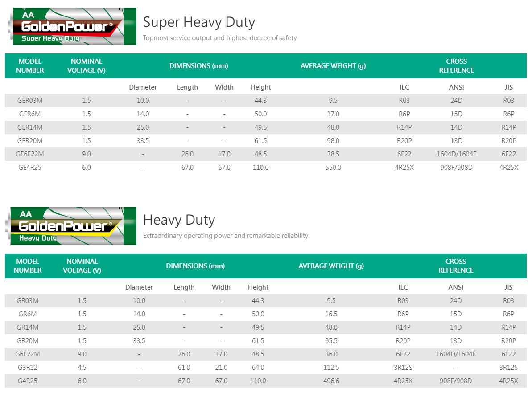Click the 496.6 average weight value
Image resolution: width=532 pixels, height=397 pixels.
pyautogui.click(x=331, y=381)
